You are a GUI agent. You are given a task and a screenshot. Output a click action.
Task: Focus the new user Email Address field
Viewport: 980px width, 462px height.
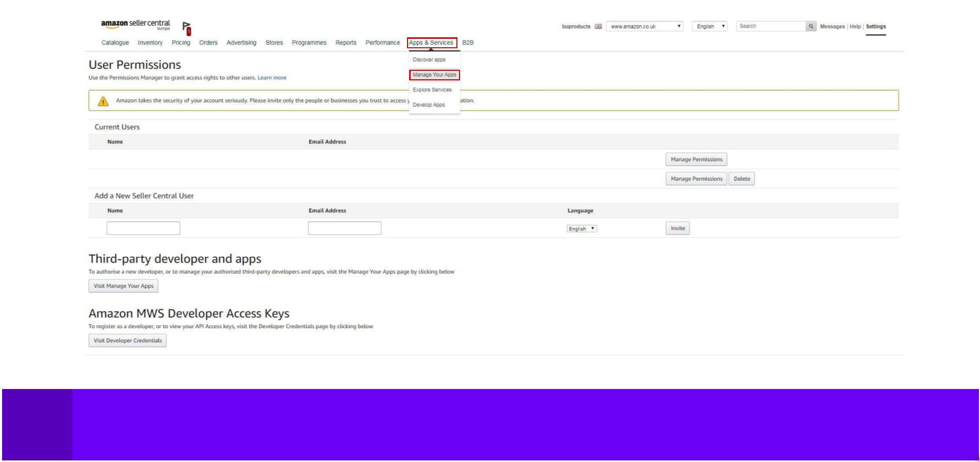345,228
